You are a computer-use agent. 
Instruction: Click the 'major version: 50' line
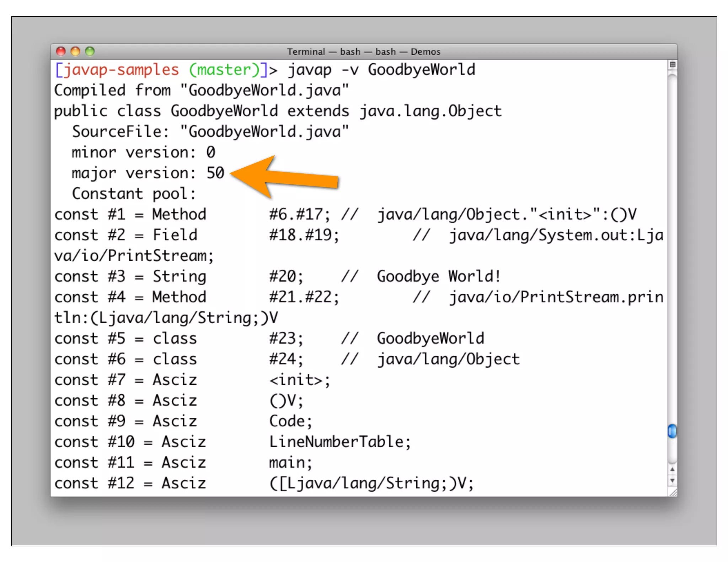point(148,173)
